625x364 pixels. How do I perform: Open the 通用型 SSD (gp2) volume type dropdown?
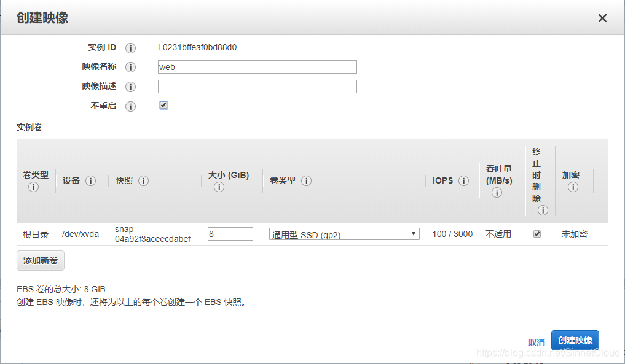click(344, 234)
